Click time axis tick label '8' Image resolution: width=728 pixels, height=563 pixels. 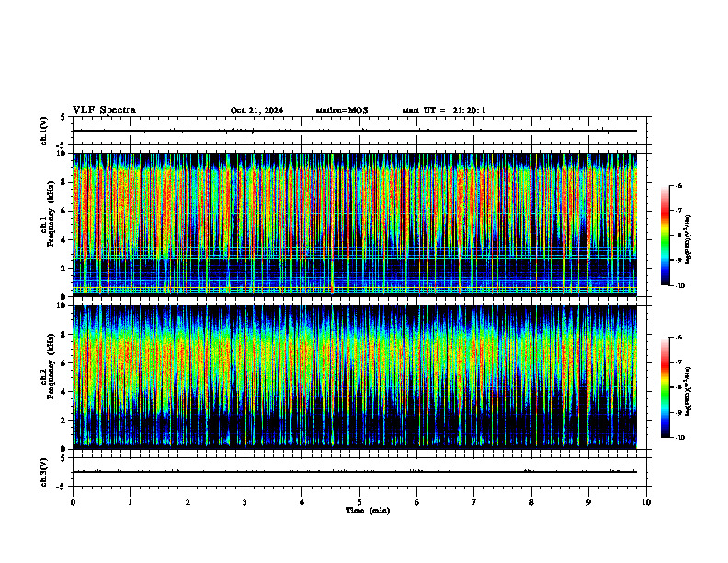[x=531, y=502]
